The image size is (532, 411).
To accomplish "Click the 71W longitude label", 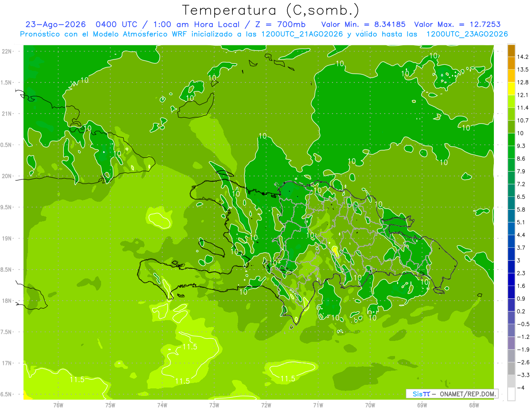I will pos(318,405).
